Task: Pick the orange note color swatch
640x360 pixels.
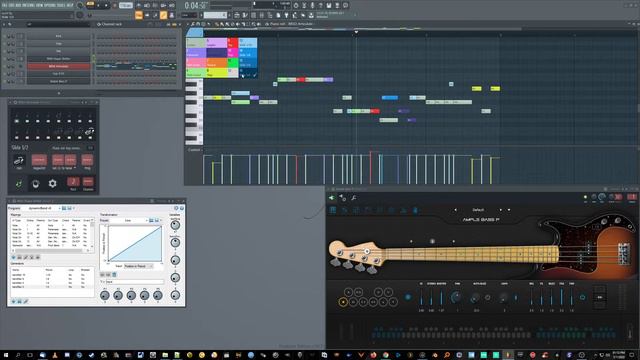Action: tap(217, 62)
